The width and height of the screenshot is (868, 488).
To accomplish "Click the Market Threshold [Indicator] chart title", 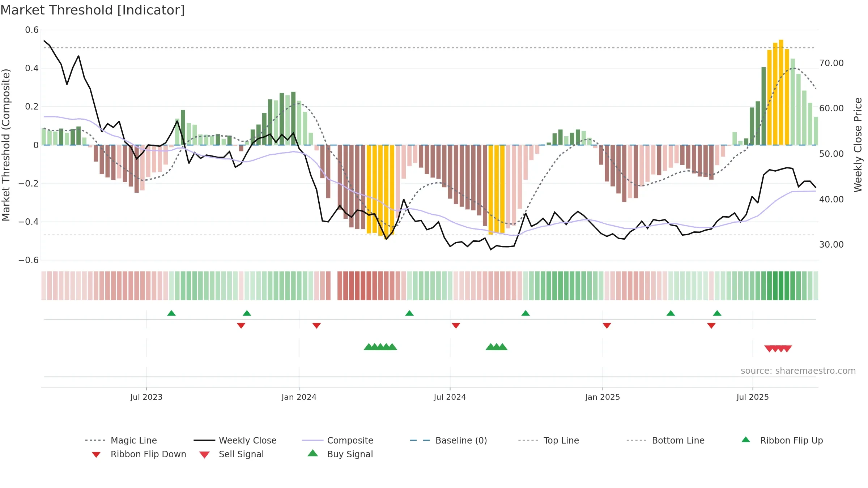I will (93, 10).
